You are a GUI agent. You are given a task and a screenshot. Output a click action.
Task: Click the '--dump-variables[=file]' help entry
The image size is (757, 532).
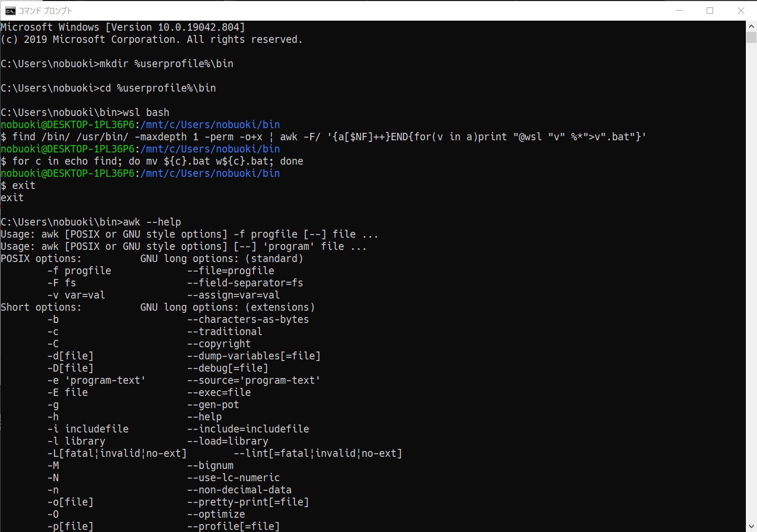[x=254, y=356]
